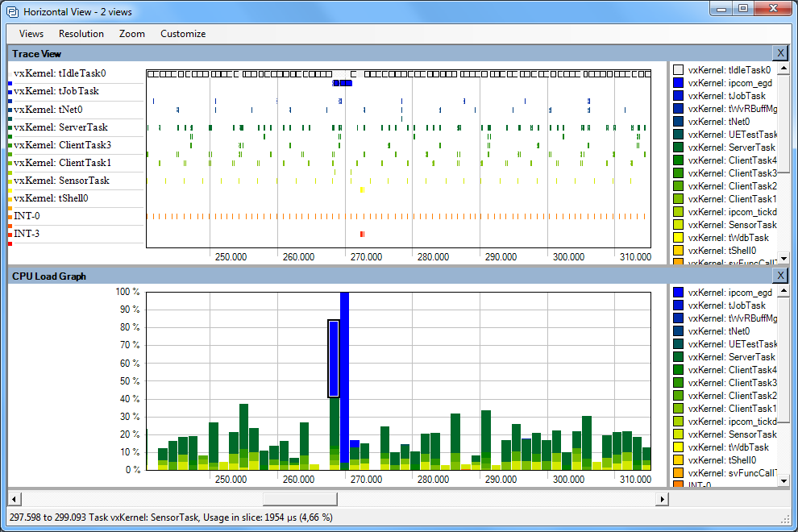The width and height of the screenshot is (798, 532).
Task: Click down arrow of Trace View legend scrollbar
Action: (783, 259)
